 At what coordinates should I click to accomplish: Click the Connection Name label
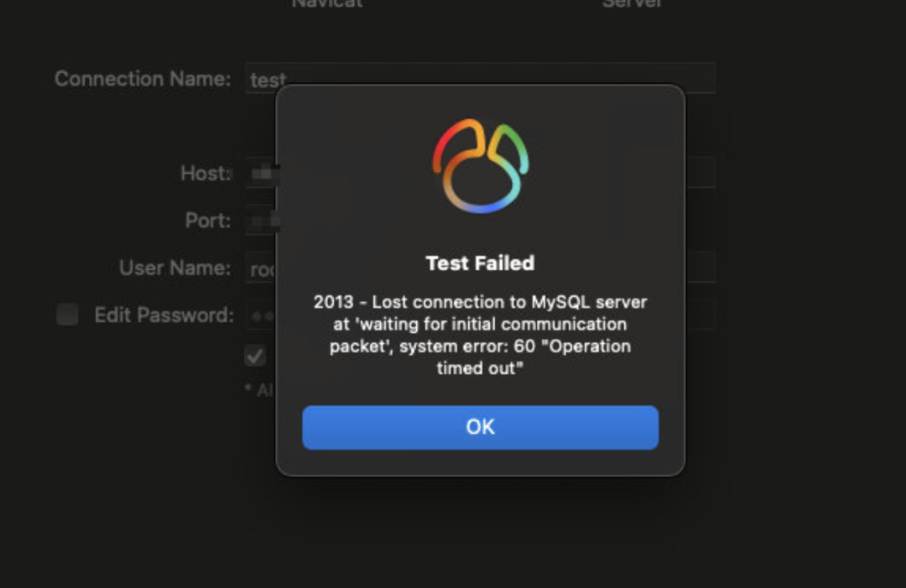coord(143,79)
